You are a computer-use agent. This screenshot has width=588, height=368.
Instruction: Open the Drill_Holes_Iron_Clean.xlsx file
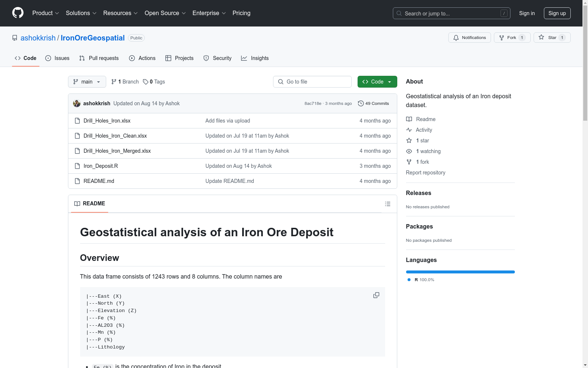[x=115, y=136]
